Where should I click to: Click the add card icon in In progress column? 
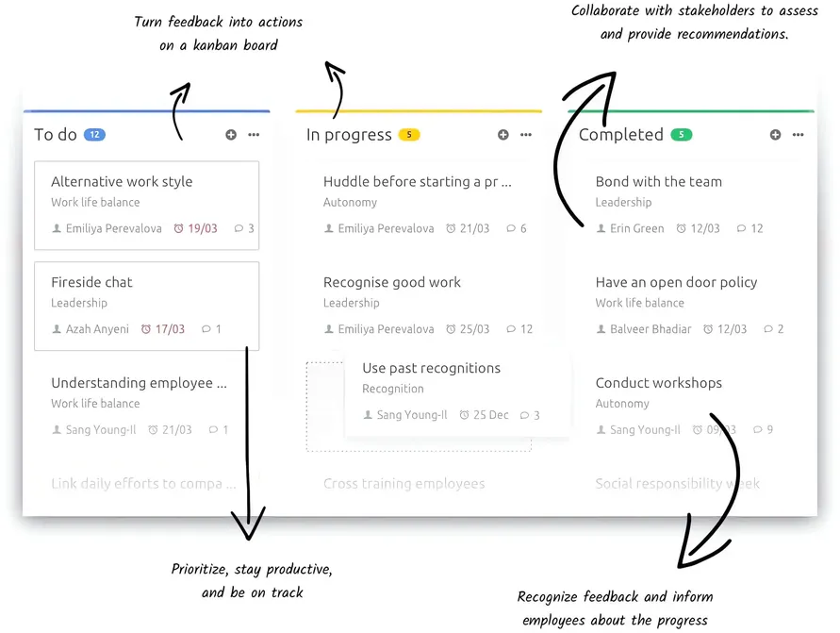[x=503, y=135]
